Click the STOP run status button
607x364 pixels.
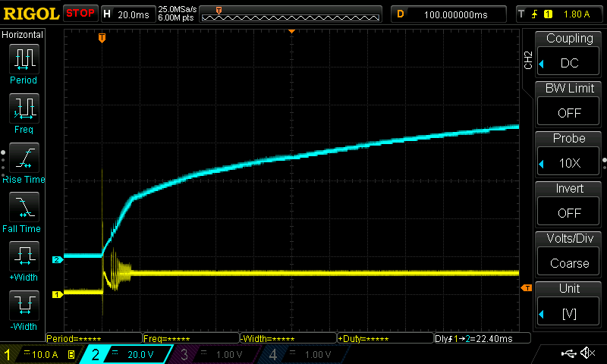pyautogui.click(x=80, y=14)
